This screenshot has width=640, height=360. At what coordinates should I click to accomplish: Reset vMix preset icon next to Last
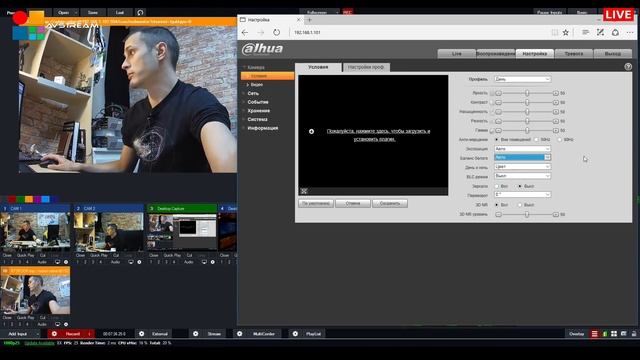[140, 12]
